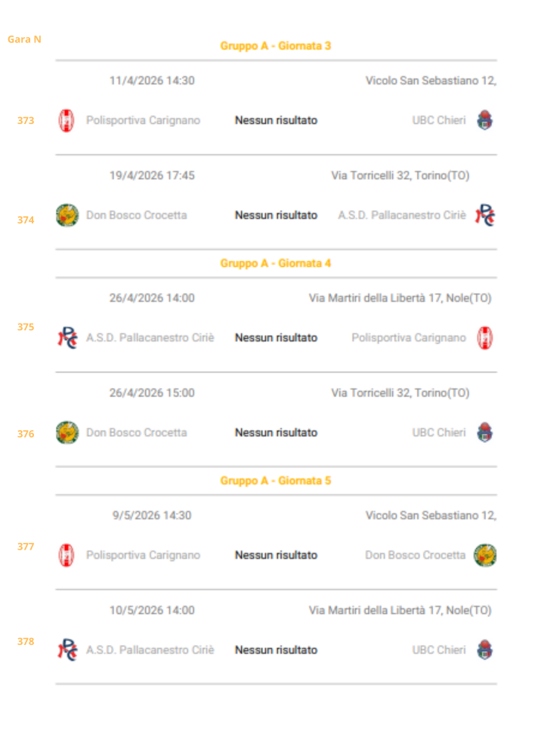544x756 pixels.
Task: Select Polisportiva Carignano logo in game 375
Action: pyautogui.click(x=484, y=338)
